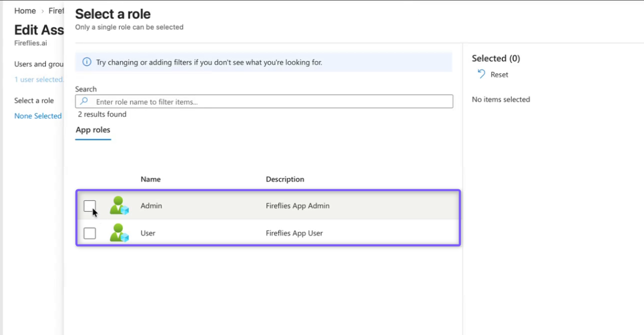Switch to the App roles tab

pos(93,130)
